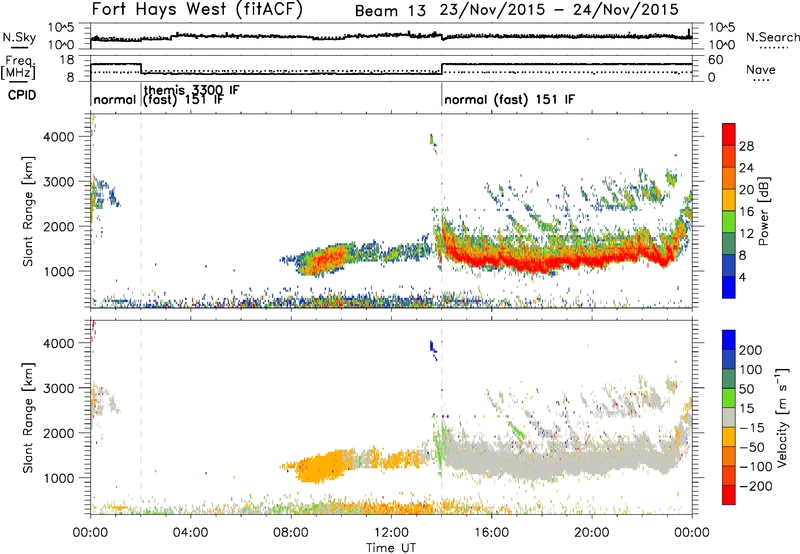Screen dimensions: 800x554
Task: Click the '20:00' time axis tick label
Action: [591, 533]
